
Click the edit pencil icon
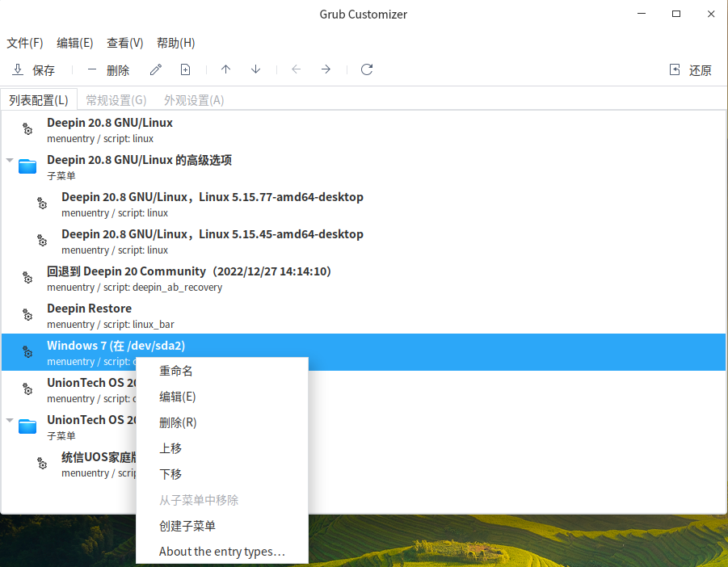156,69
